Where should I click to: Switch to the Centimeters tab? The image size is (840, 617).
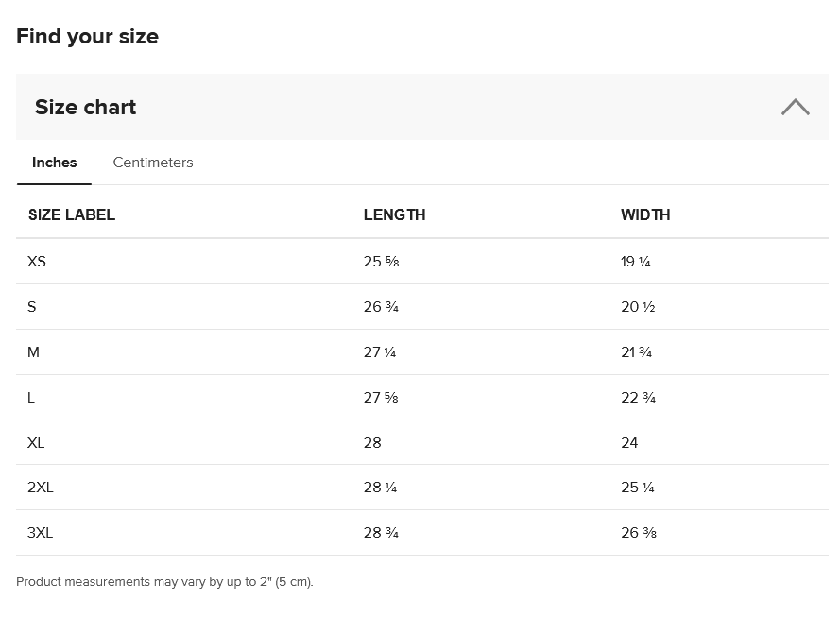point(153,163)
